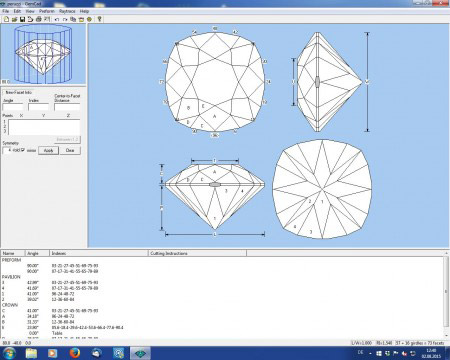Click into the Index input field
Image resolution: width=450 pixels, height=360 pixels.
tap(38, 107)
